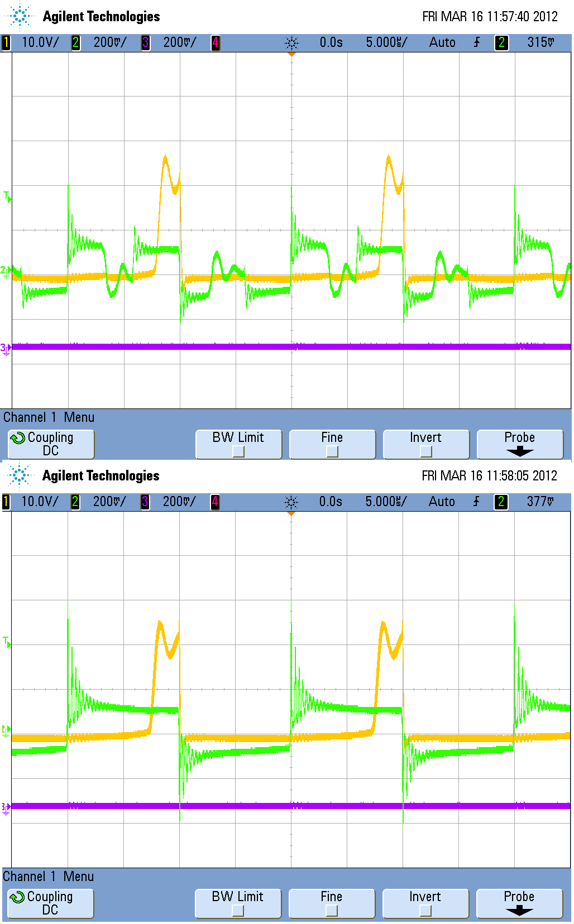Click the Coupling rotate icon in top menu

[18, 438]
